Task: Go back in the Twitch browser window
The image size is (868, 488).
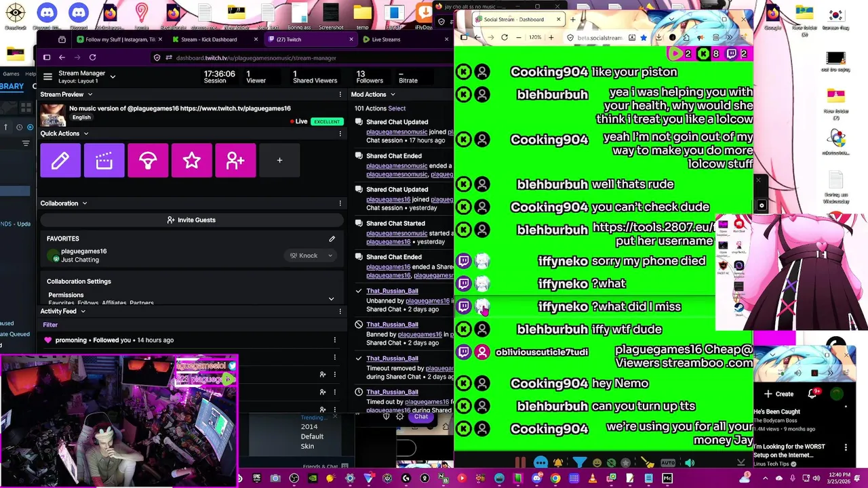Action: coord(62,58)
